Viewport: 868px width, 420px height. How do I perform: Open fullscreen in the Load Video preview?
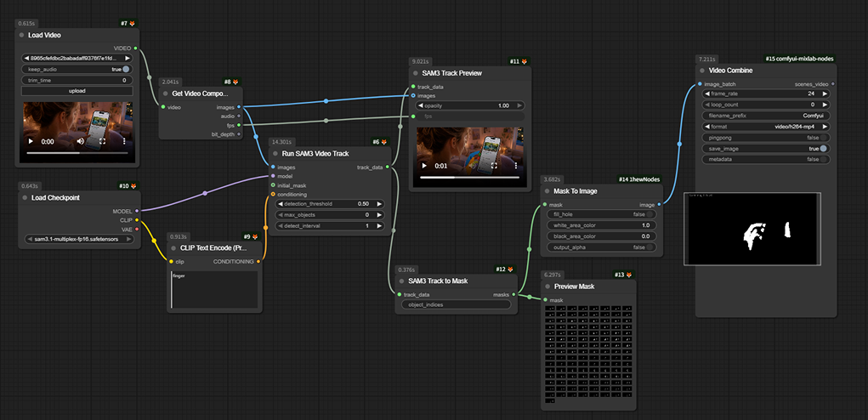(102, 141)
